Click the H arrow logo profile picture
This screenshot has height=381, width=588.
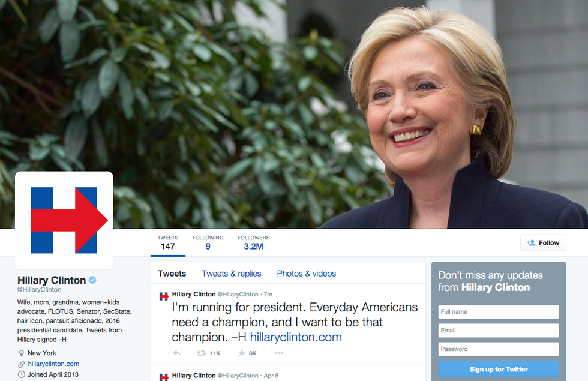[64, 220]
